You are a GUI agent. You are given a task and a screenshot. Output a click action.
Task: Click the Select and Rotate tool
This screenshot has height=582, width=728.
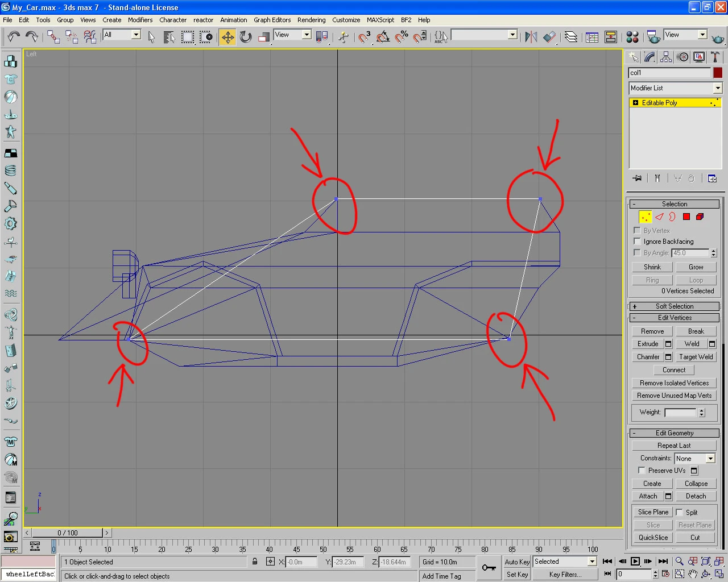tap(246, 37)
